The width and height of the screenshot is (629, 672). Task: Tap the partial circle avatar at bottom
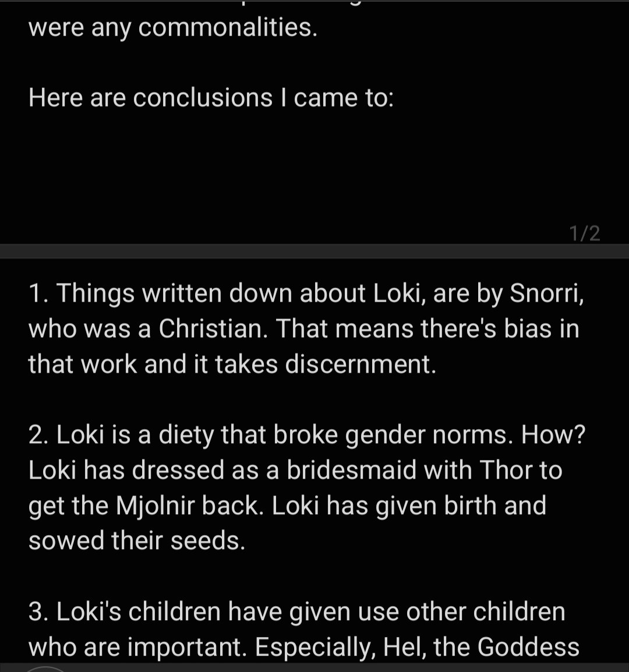point(45,669)
